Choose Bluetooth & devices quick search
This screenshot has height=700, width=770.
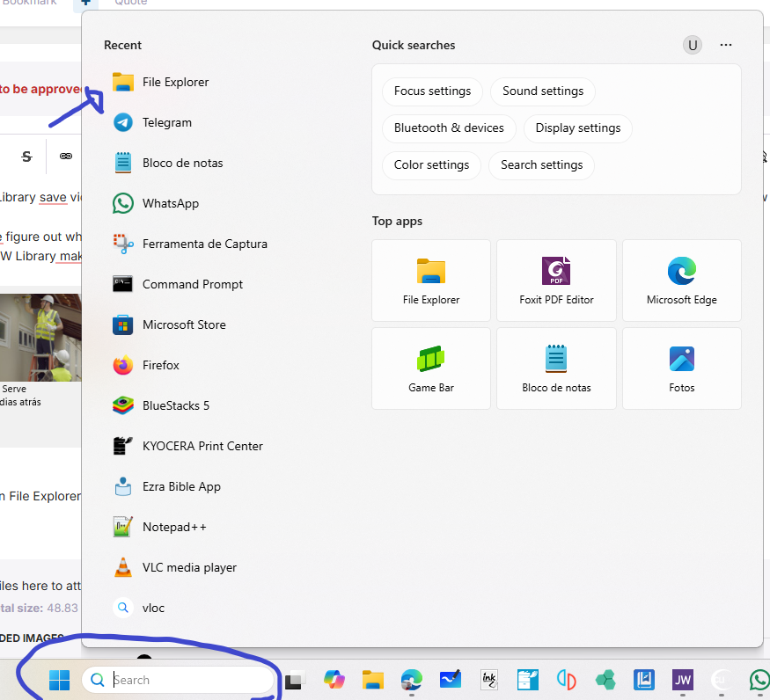(x=449, y=128)
